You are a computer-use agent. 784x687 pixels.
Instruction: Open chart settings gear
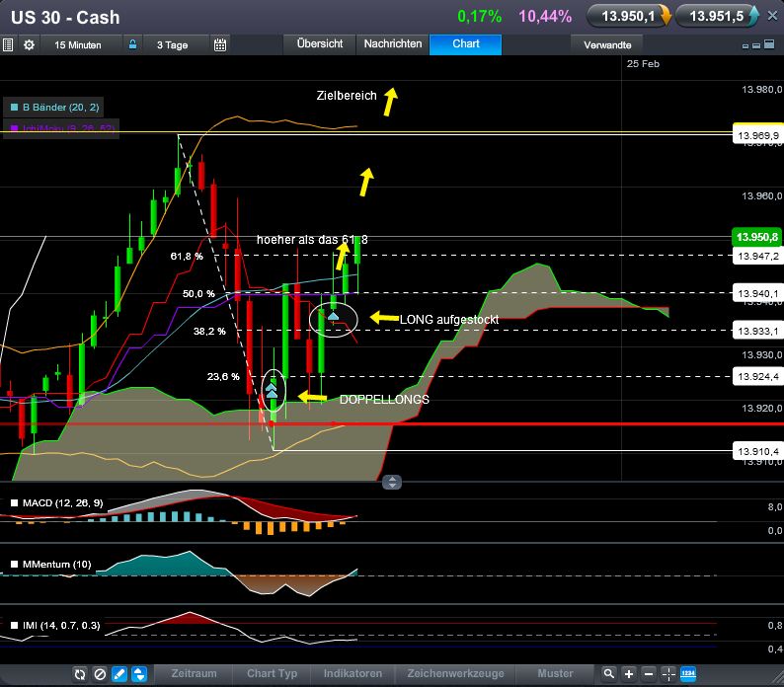click(29, 45)
